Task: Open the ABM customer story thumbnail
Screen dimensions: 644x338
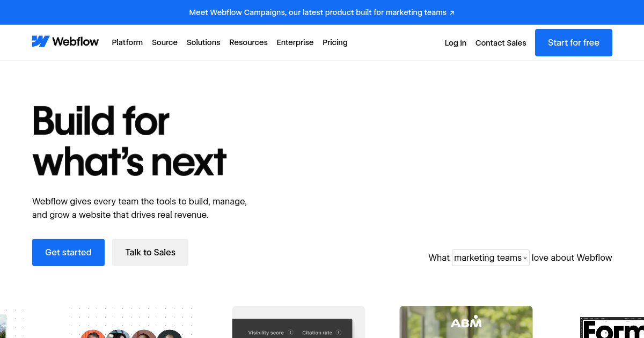Action: (466, 322)
